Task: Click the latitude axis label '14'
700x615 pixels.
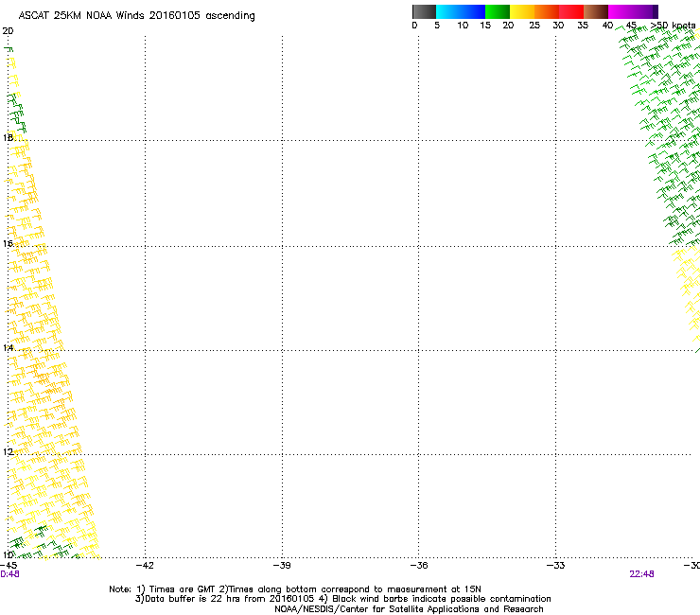Action: [x=8, y=347]
